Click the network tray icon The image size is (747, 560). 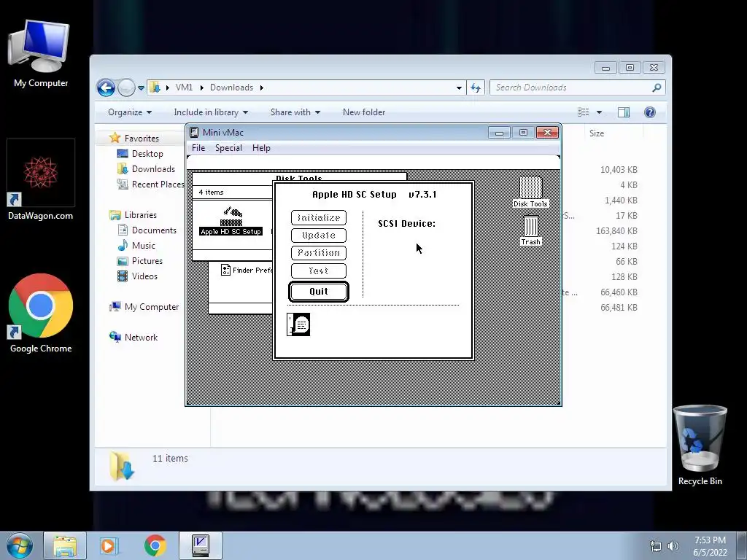pyautogui.click(x=656, y=546)
